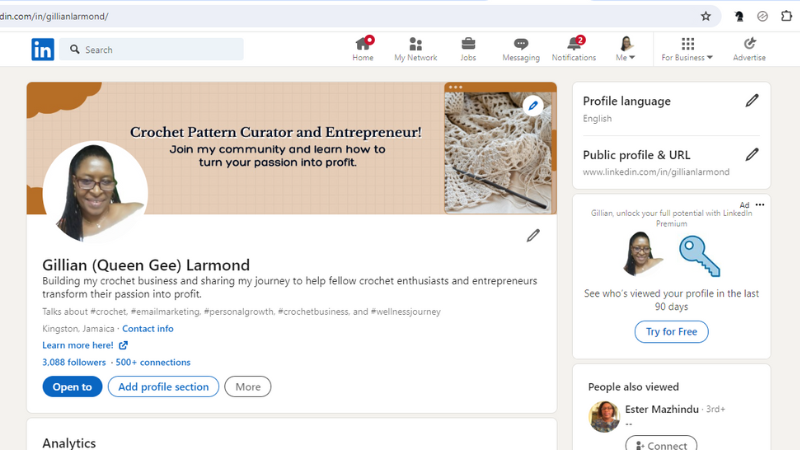Edit the profile intro with pencil
The height and width of the screenshot is (450, 800).
[533, 235]
